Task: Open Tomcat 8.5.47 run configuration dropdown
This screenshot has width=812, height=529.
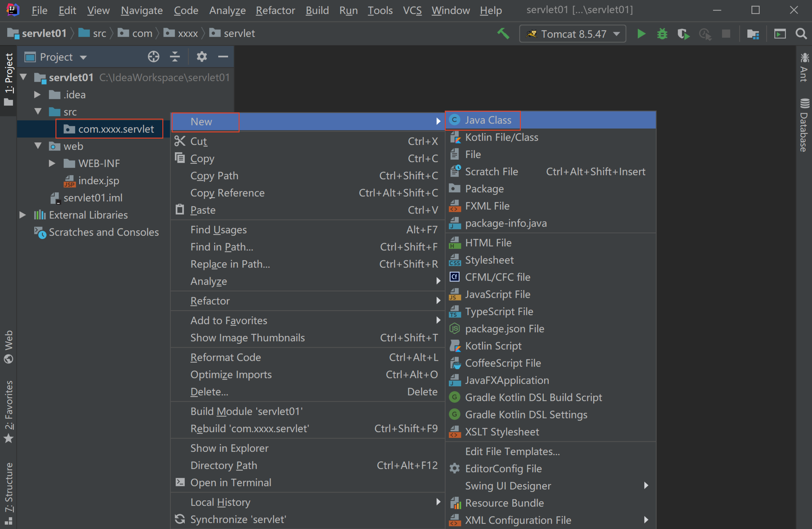Action: click(572, 34)
